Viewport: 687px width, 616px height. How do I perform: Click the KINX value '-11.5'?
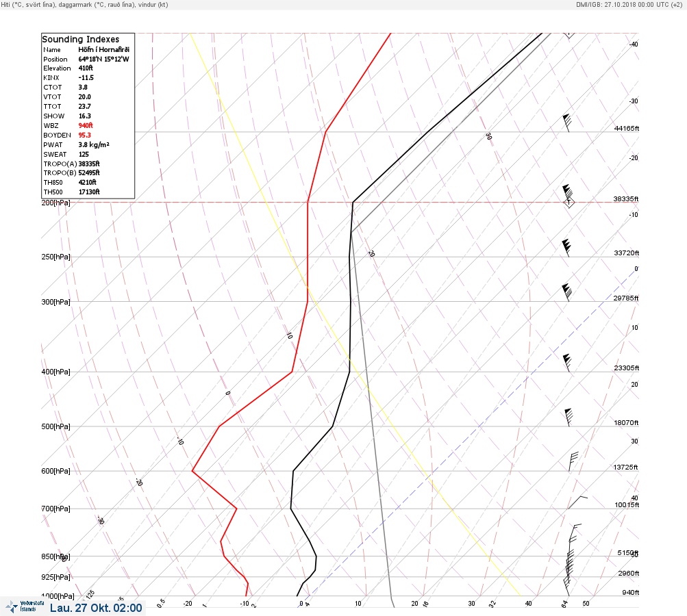pos(86,77)
